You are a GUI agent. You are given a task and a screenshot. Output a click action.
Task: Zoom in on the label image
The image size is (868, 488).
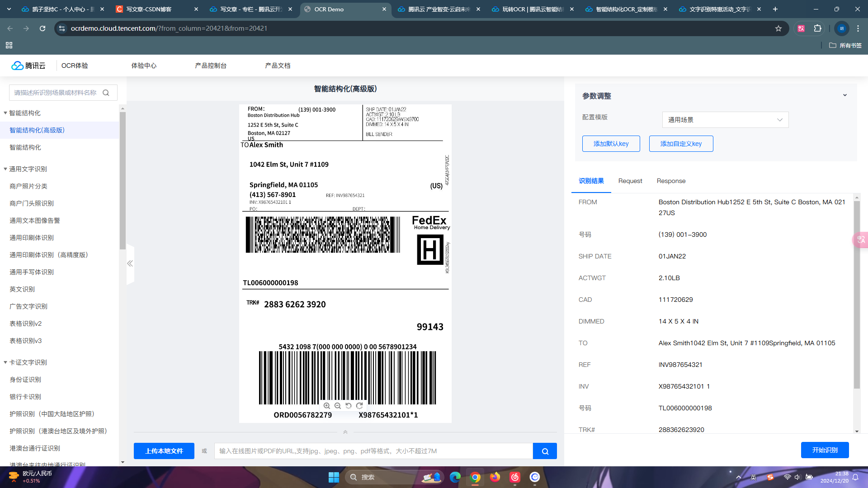pos(327,406)
